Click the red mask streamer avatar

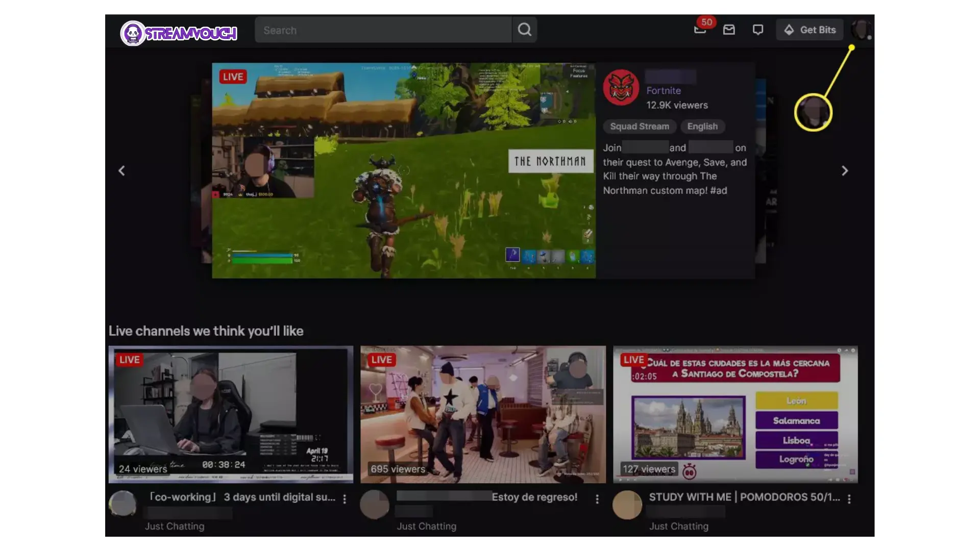tap(621, 88)
